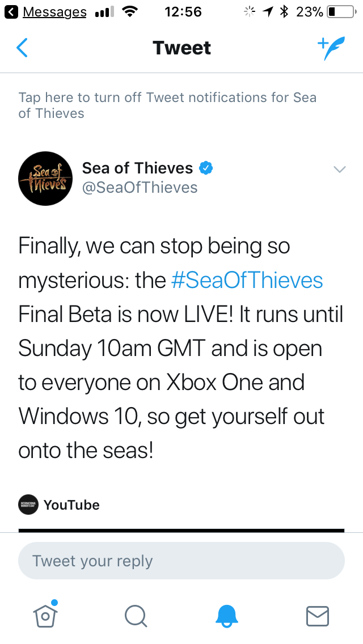This screenshot has height=644, width=363.
Task: Open the embedded YouTube video preview
Action: [181, 530]
